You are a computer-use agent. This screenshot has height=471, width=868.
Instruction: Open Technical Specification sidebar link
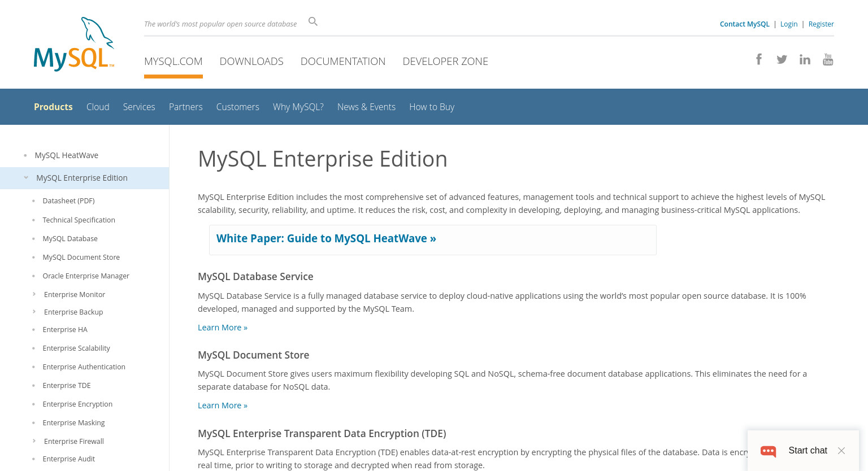(79, 220)
